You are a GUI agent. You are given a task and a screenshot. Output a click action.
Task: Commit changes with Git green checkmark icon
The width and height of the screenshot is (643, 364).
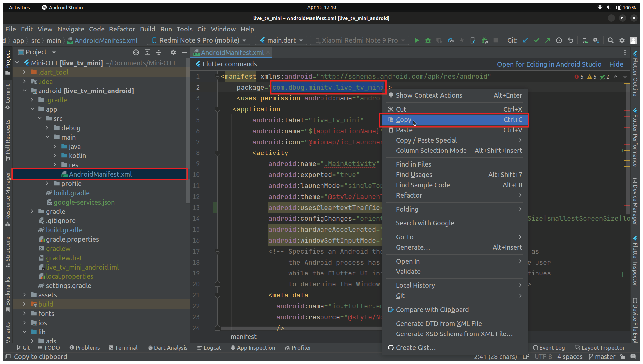pos(536,40)
